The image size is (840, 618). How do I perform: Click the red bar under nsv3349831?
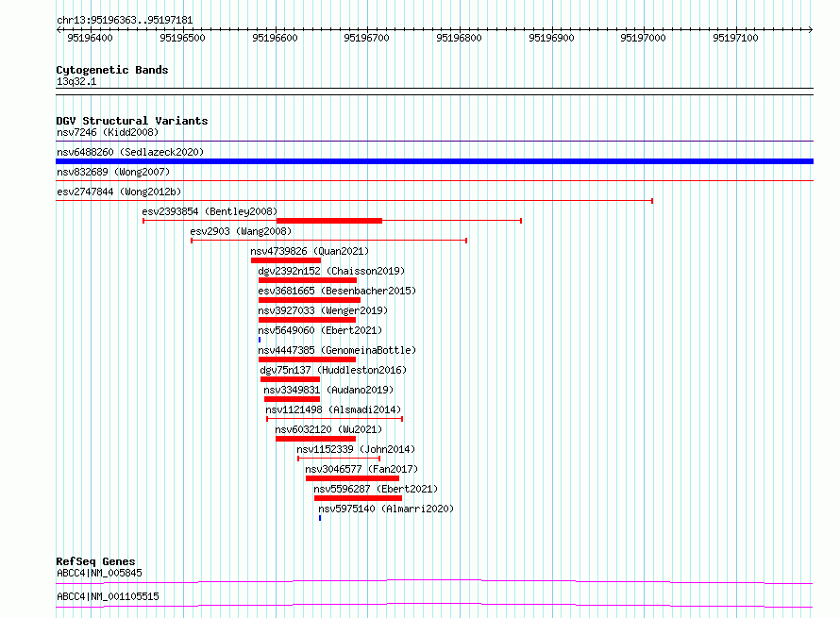pyautogui.click(x=292, y=399)
